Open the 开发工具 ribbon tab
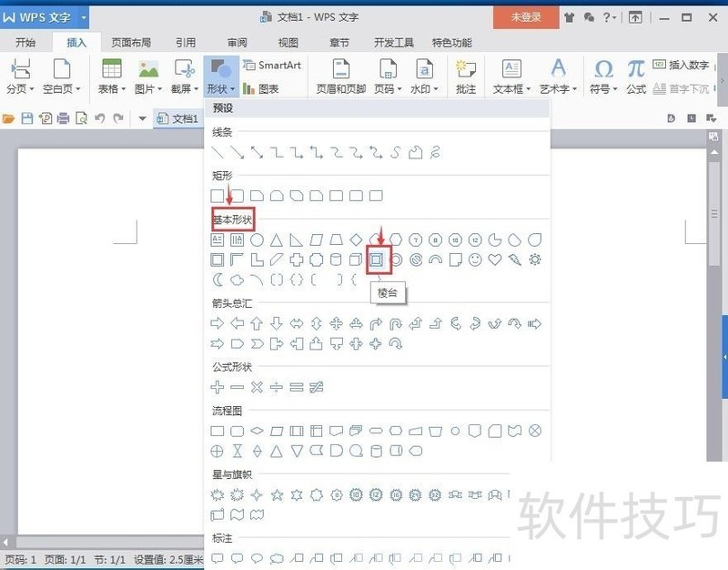The width and height of the screenshot is (728, 570). tap(394, 43)
